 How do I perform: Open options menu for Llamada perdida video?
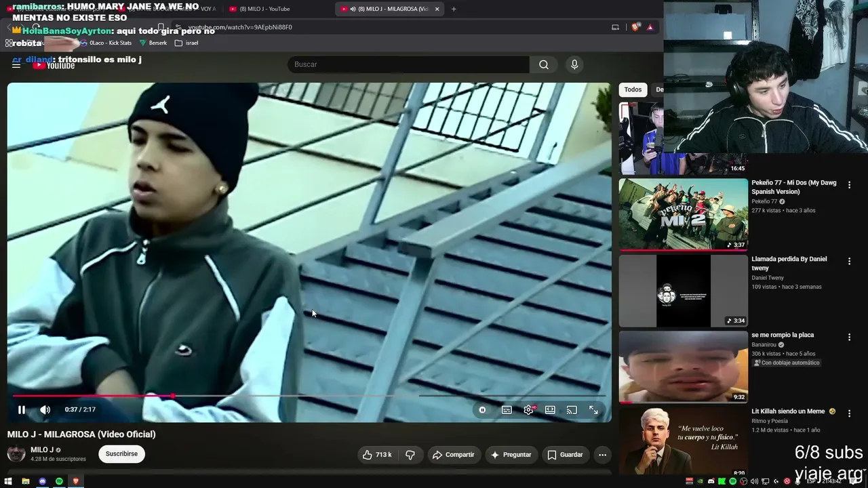point(849,261)
